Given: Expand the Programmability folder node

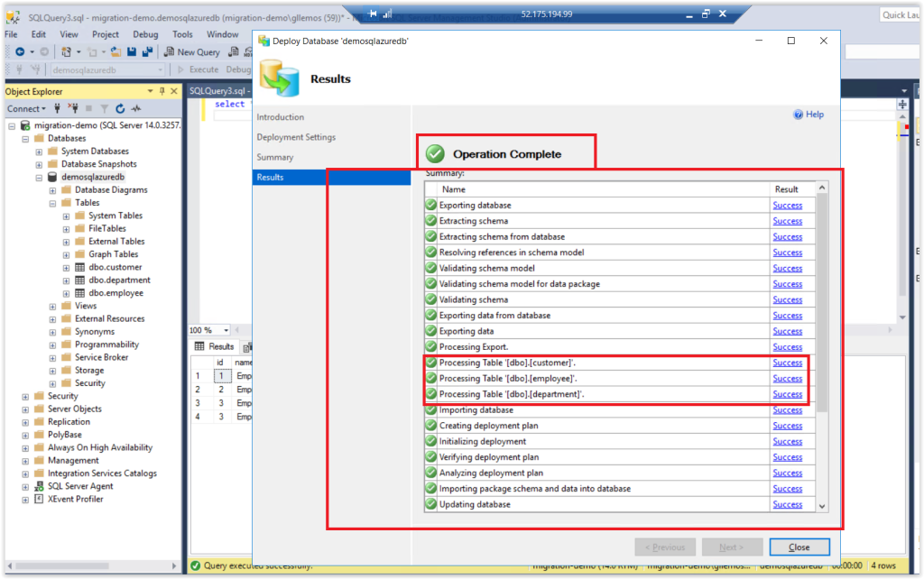Looking at the screenshot, I should click(x=52, y=345).
